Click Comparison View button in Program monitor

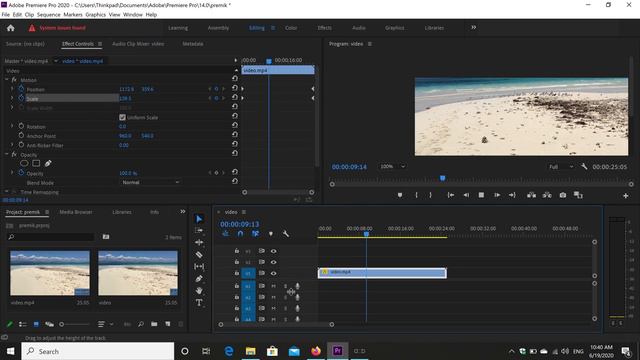point(578,195)
